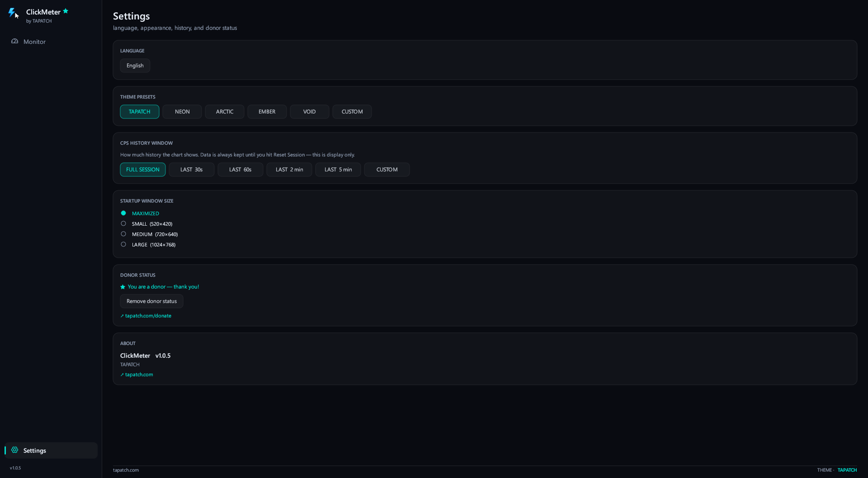Viewport: 868px width, 478px height.
Task: Open the Settings page in sidebar
Action: [51, 450]
